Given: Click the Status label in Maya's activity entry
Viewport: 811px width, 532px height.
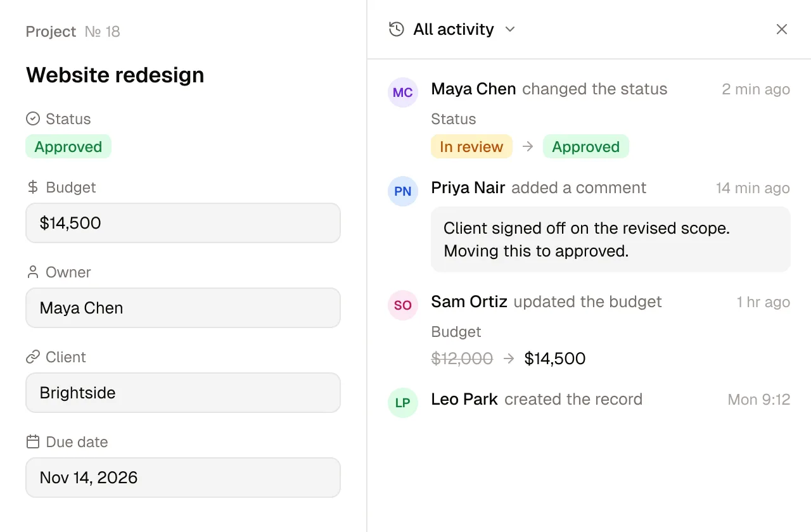Looking at the screenshot, I should pyautogui.click(x=454, y=119).
